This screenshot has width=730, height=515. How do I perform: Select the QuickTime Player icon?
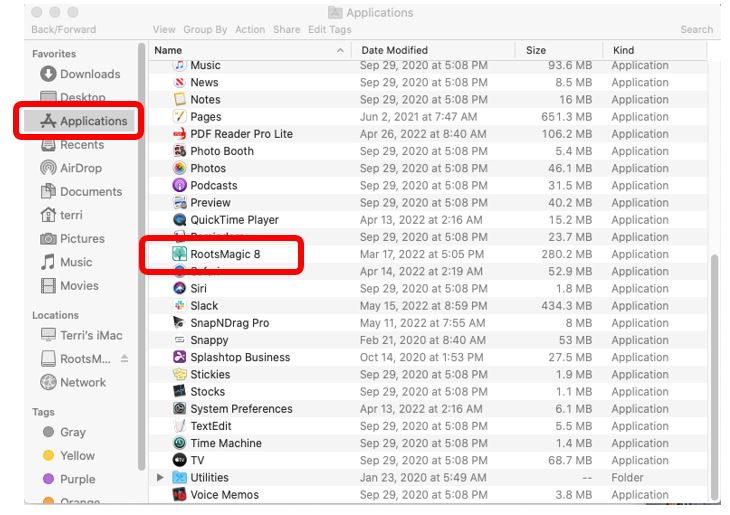coord(180,220)
